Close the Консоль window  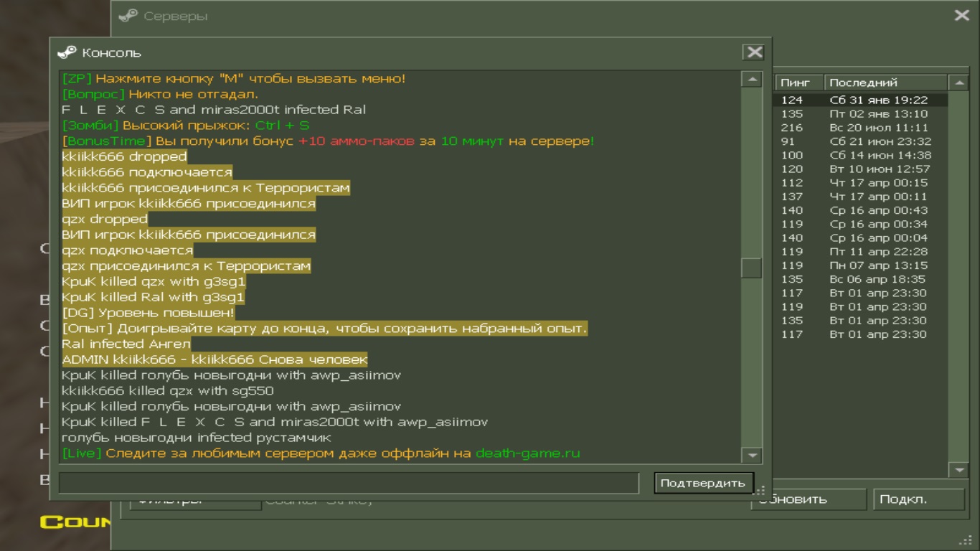[x=754, y=52]
